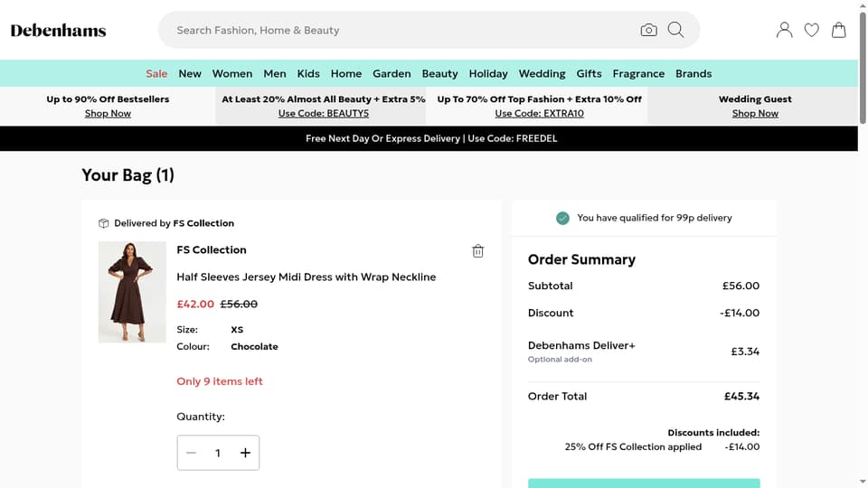The image size is (868, 488).
Task: Click the Discount -£14.00 value
Action: click(740, 313)
